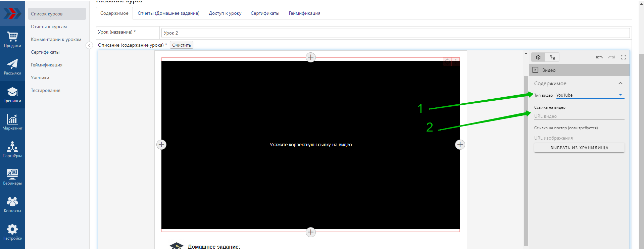Enter fullscreen mode in editor panel
The image size is (644, 249).
pyautogui.click(x=624, y=57)
